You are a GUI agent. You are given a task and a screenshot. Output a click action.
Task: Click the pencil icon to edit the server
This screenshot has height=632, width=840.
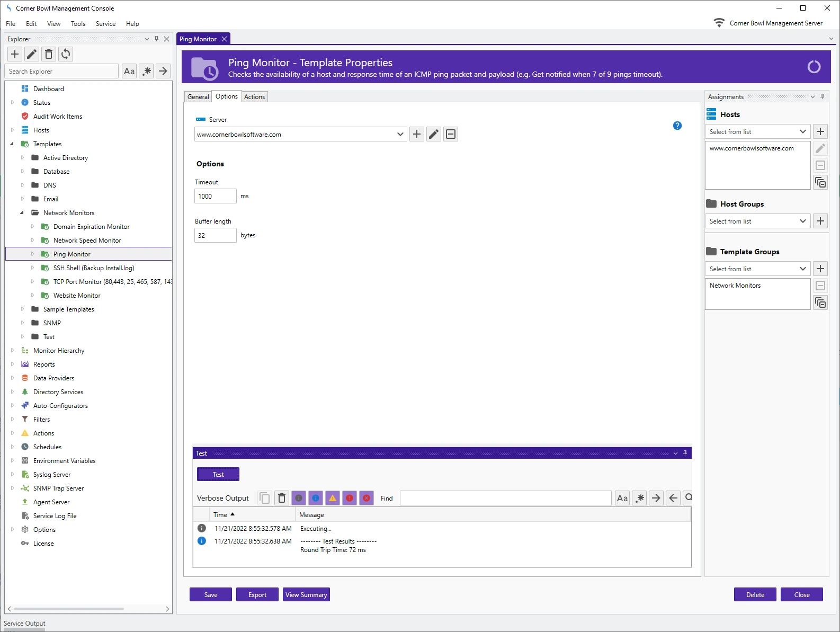click(x=434, y=134)
